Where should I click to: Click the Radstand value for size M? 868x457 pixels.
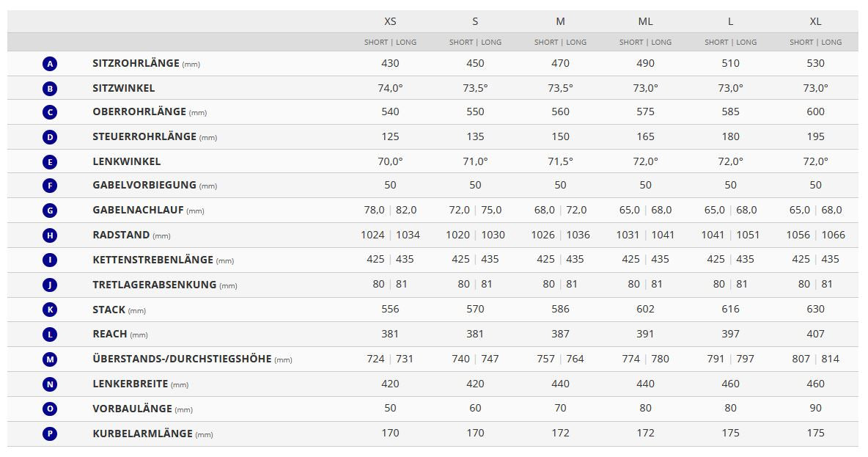[x=560, y=235]
